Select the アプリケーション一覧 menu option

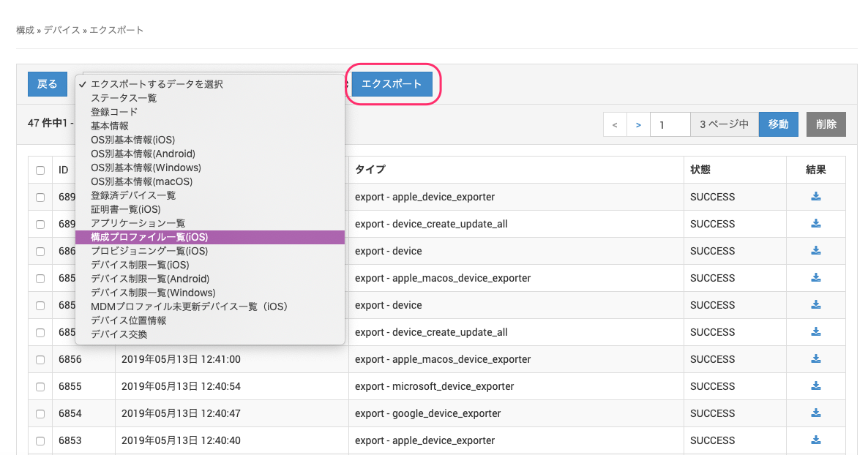click(x=138, y=223)
